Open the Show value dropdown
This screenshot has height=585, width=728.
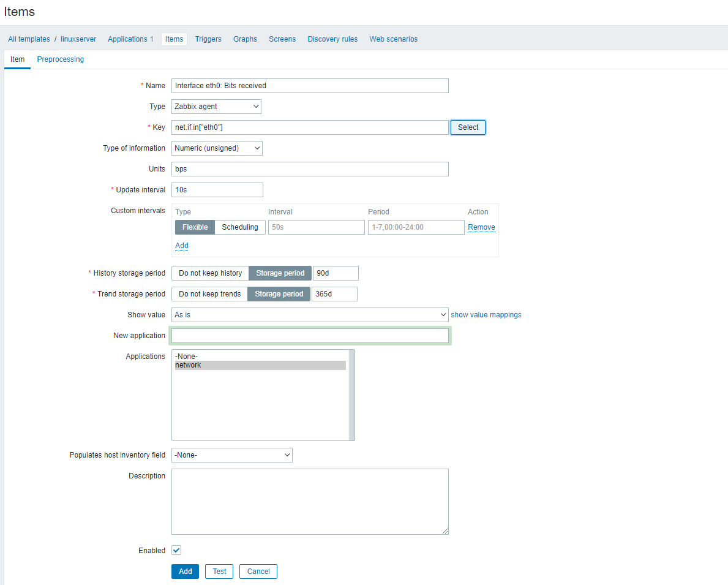tap(310, 315)
